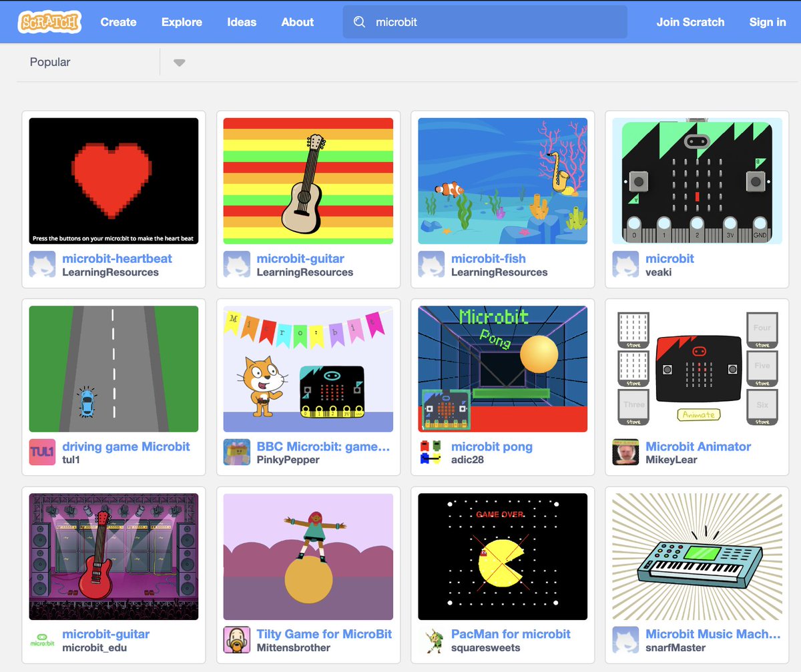Screen dimensions: 801x672
Task: Open the driving game Microbit title
Action: 125,446
